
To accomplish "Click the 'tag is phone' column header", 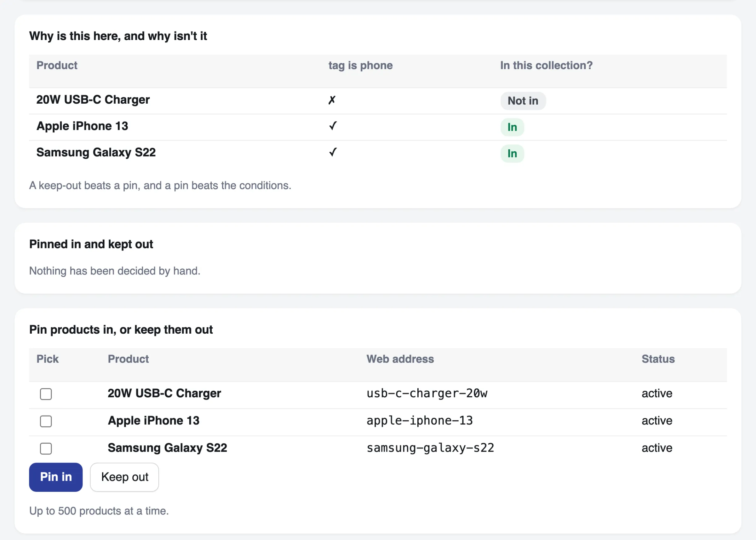I will (x=360, y=66).
